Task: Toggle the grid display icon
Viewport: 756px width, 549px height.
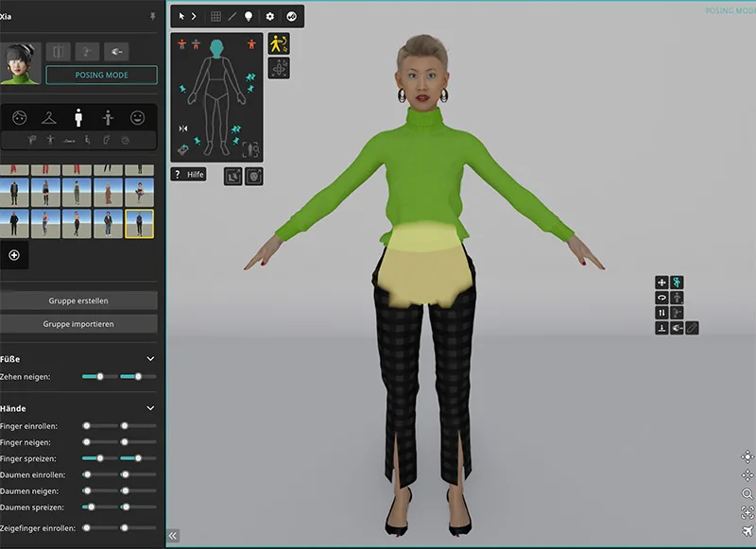Action: coord(215,16)
